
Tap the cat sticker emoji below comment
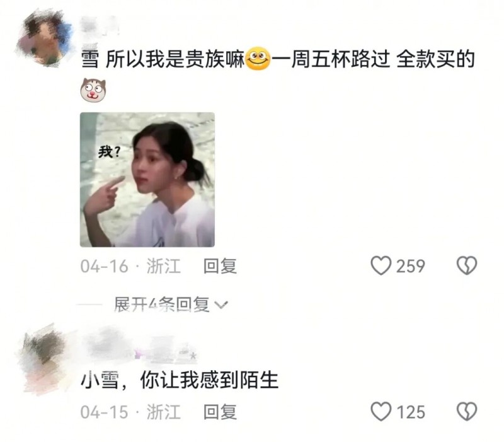[x=93, y=90]
